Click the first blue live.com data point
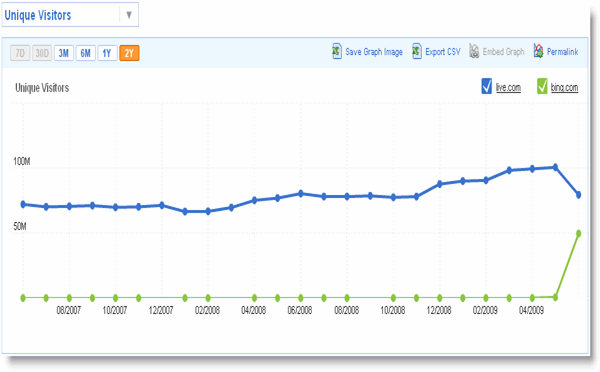This screenshot has height=372, width=600. pyautogui.click(x=23, y=204)
